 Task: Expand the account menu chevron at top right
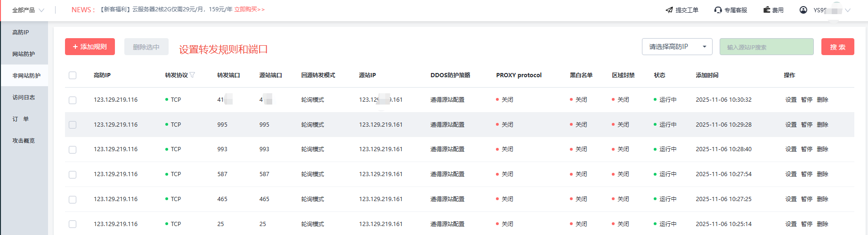tap(848, 10)
